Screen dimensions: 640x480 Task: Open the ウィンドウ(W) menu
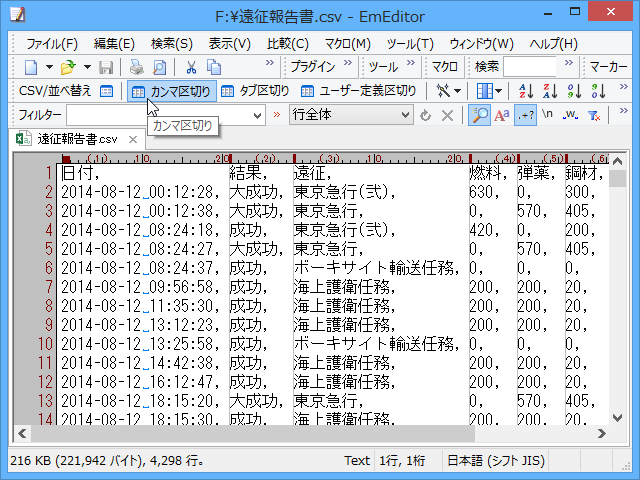481,44
